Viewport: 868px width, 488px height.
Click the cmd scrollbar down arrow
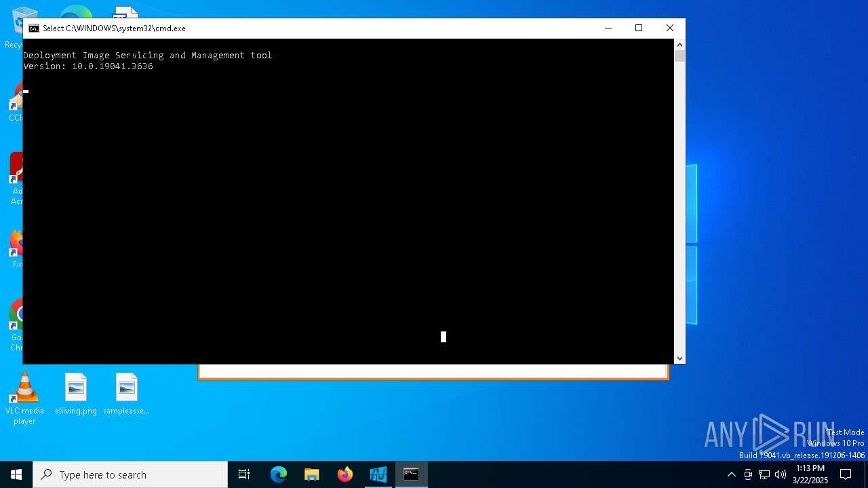(x=679, y=359)
